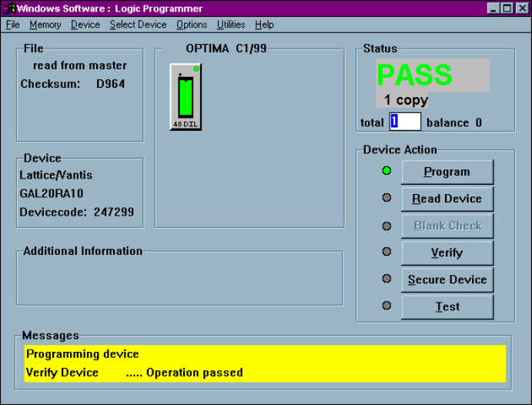The width and height of the screenshot is (532, 405).
Task: Click the green LED beside Program
Action: pyautogui.click(x=386, y=171)
